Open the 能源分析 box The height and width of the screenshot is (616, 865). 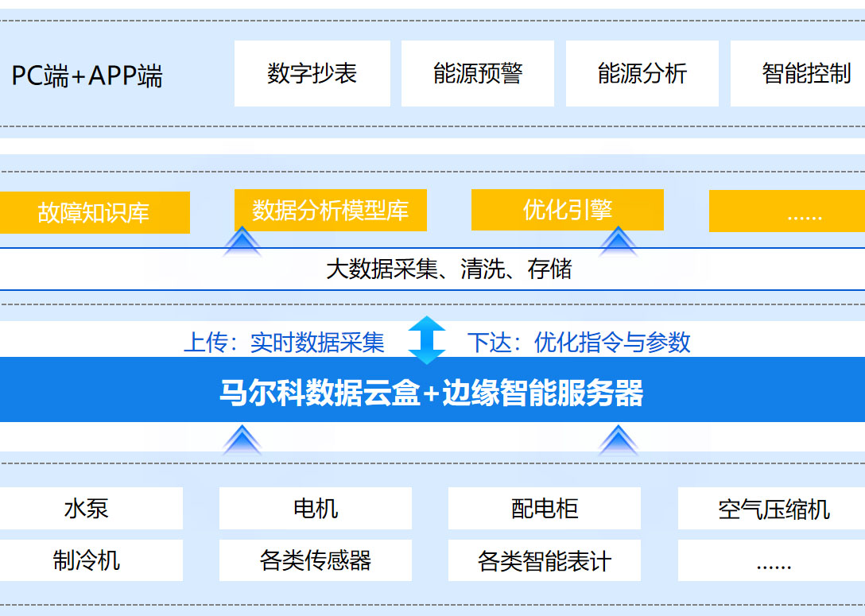point(642,73)
